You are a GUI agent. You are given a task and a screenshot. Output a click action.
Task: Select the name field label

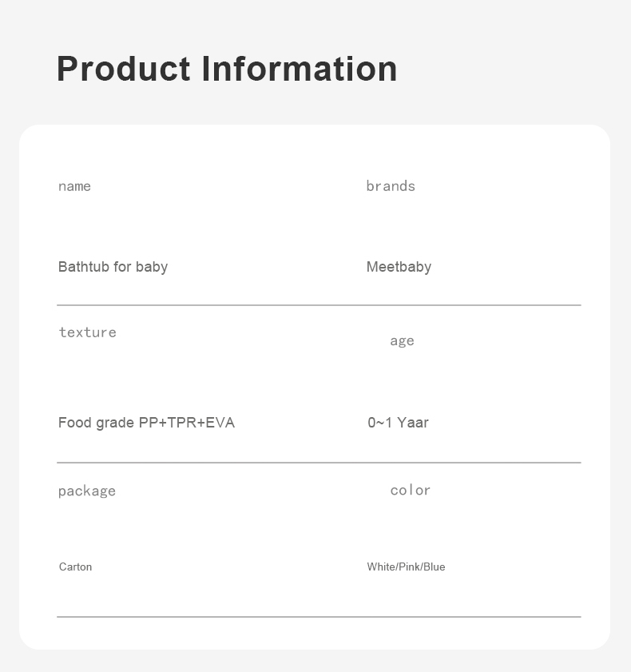74,186
